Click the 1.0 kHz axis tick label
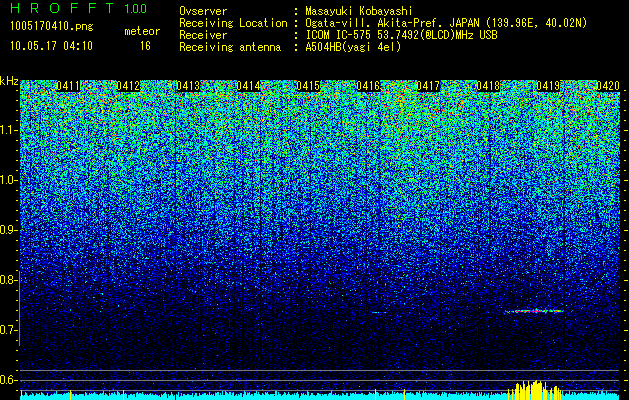The width and height of the screenshot is (629, 400). [7, 180]
